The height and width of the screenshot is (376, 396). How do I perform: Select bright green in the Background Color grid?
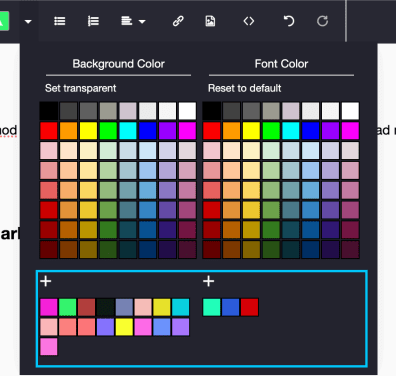108,131
